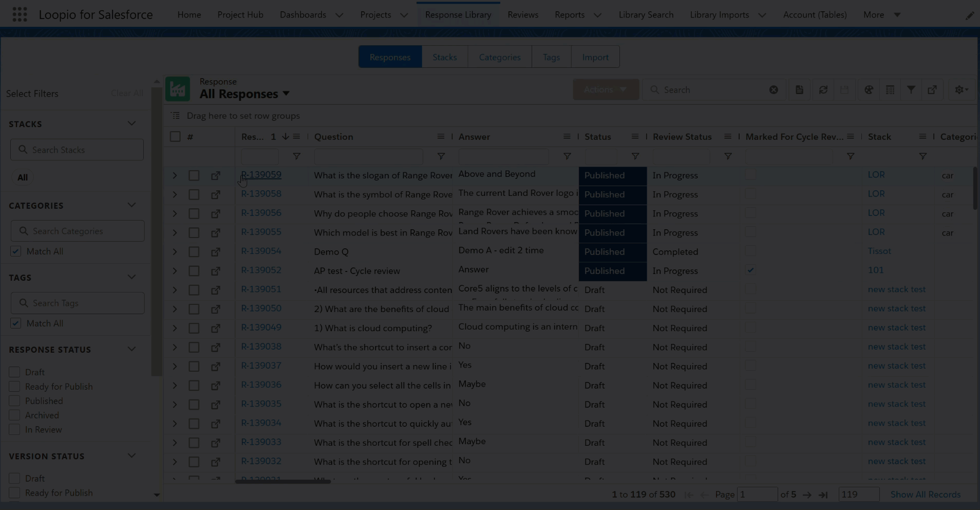The width and height of the screenshot is (980, 510).
Task: Click the horizontal scrollbar below the grid
Action: [283, 482]
